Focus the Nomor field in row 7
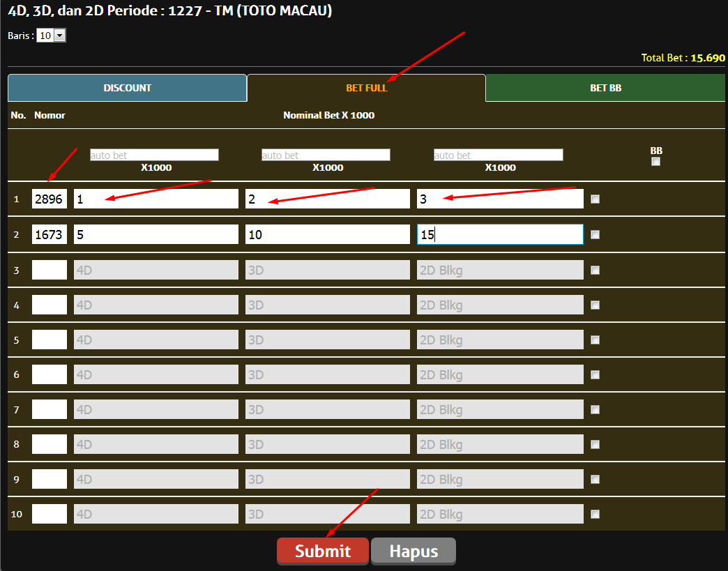The image size is (728, 571). tap(50, 409)
